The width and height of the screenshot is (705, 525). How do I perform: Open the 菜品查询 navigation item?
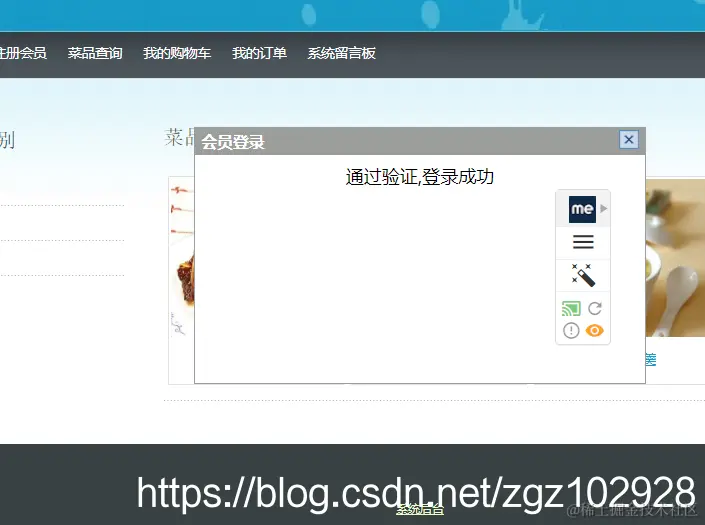coord(95,53)
